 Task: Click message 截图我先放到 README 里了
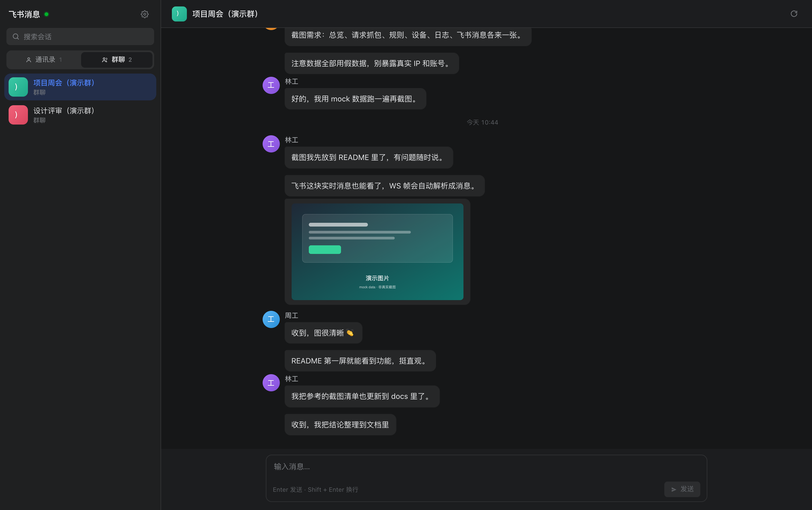pyautogui.click(x=369, y=157)
